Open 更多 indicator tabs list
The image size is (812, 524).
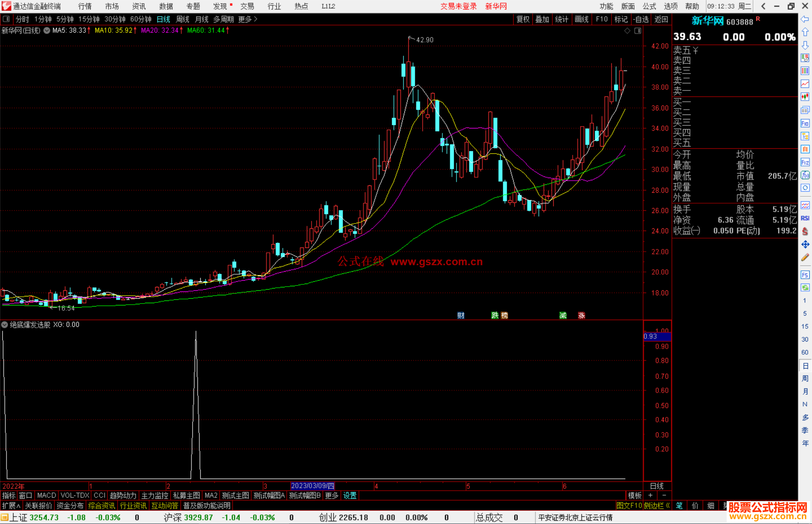(332, 495)
